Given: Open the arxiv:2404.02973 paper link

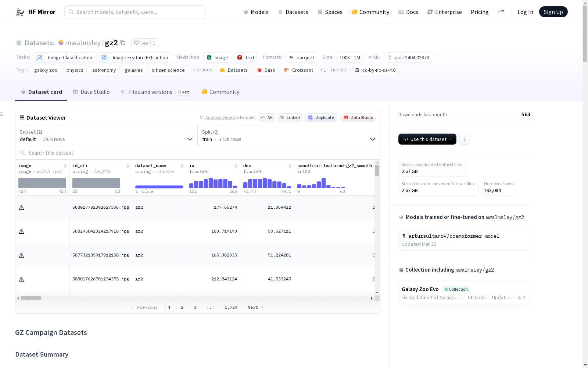Looking at the screenshot, I should (408, 57).
